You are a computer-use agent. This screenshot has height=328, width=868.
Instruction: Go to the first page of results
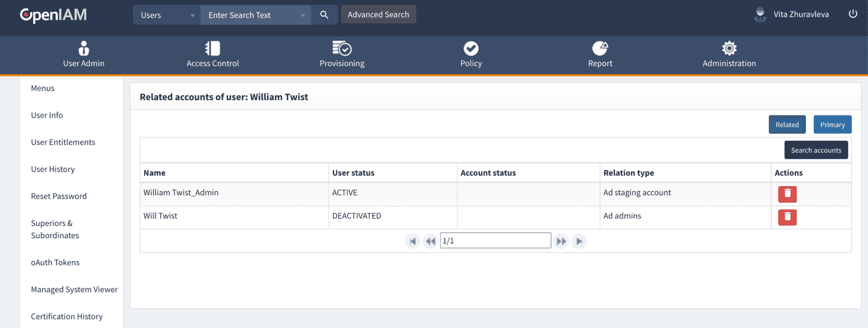click(x=412, y=241)
